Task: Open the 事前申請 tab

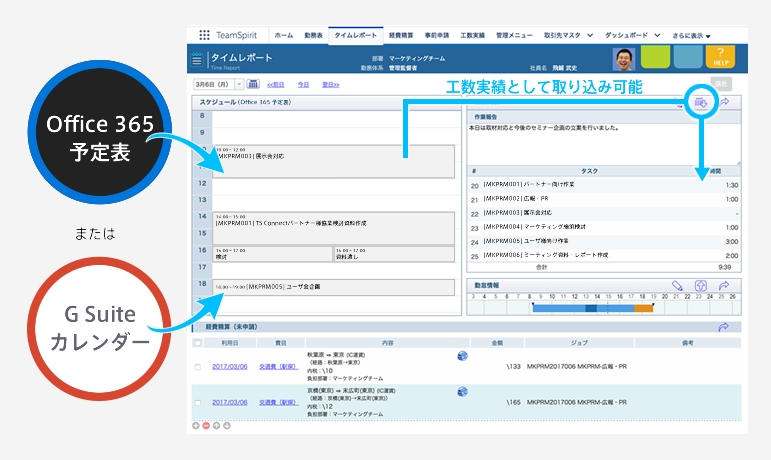Action: coord(437,35)
